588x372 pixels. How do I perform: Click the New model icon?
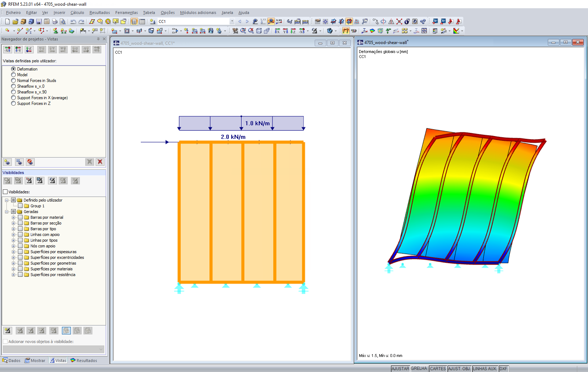click(7, 21)
